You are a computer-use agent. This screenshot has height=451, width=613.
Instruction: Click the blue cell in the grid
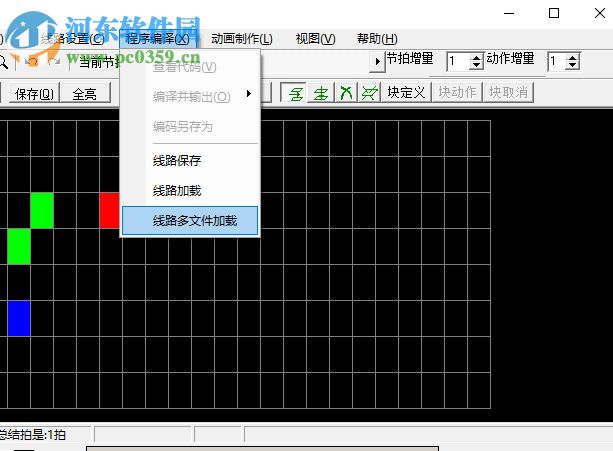19,318
